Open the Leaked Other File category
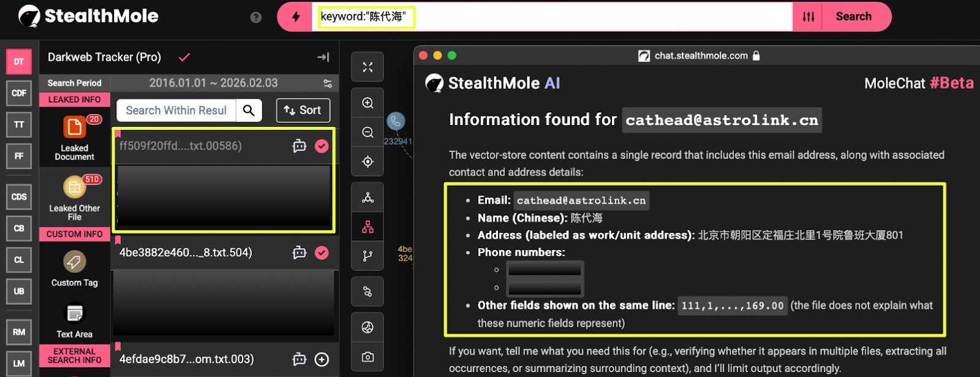The image size is (980, 377). (75, 188)
